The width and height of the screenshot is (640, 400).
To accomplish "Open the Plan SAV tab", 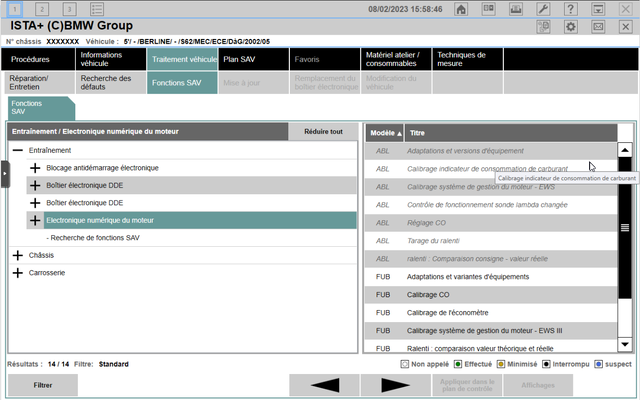I will (253, 59).
